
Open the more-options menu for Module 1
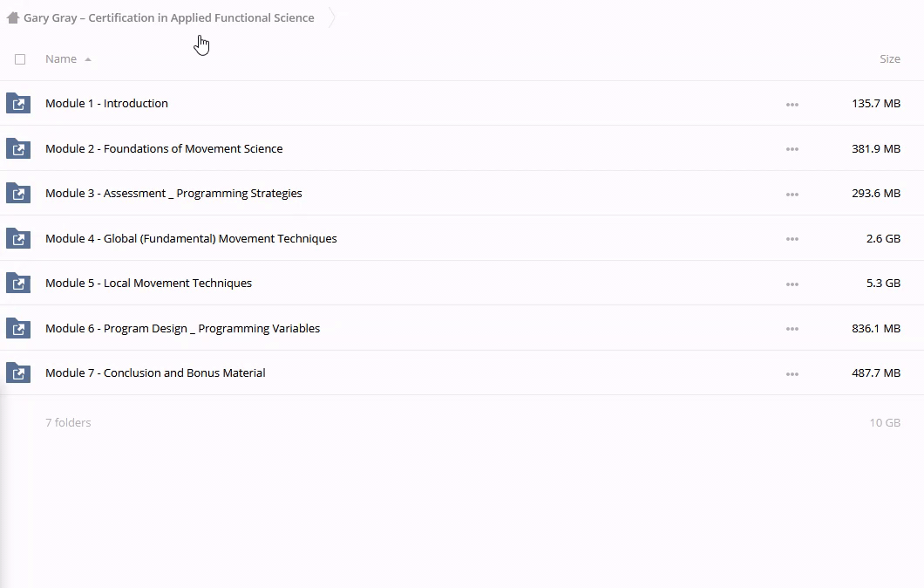pos(792,104)
